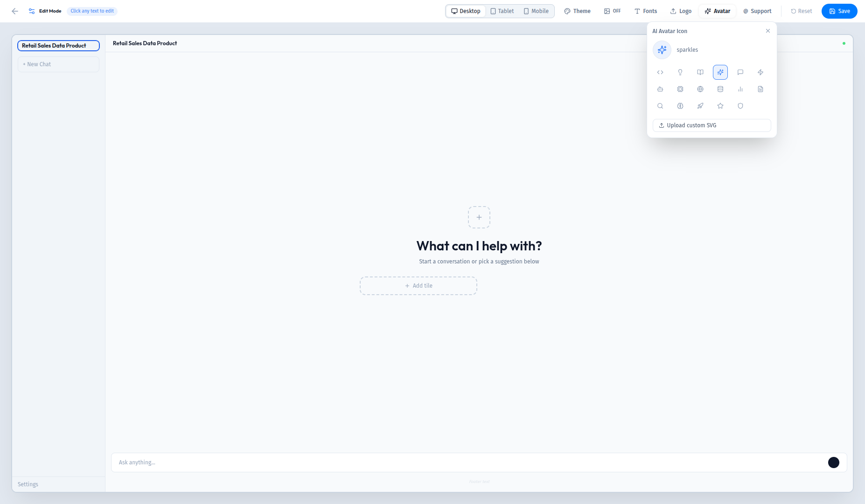Open Settings at sidebar bottom
This screenshot has width=865, height=504.
tap(28, 484)
